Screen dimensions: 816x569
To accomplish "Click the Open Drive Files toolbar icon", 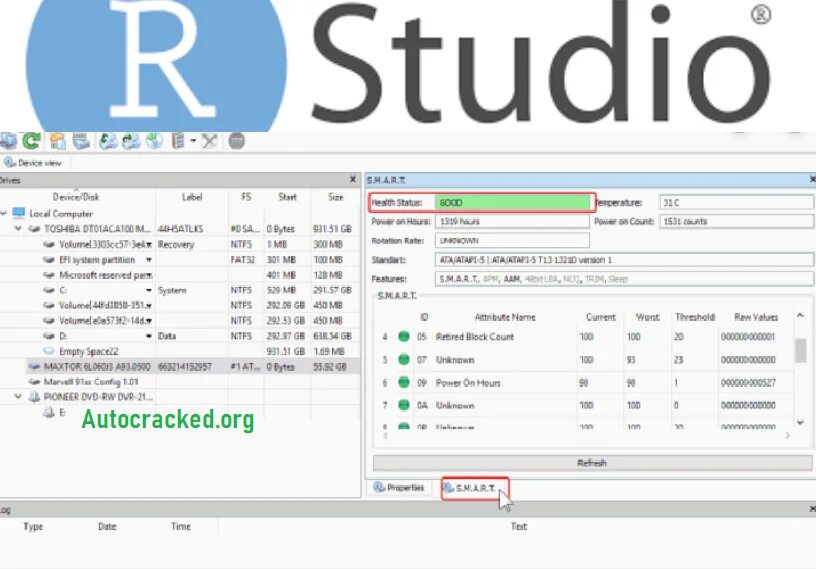I will (x=58, y=141).
